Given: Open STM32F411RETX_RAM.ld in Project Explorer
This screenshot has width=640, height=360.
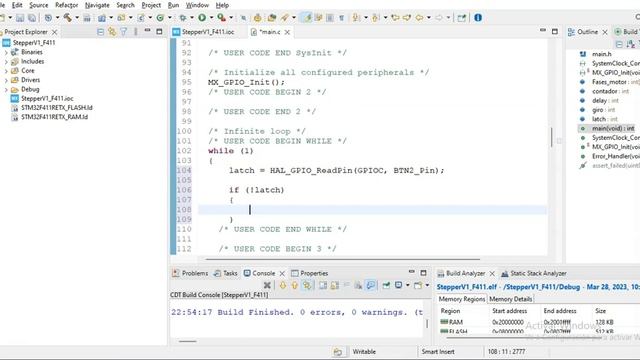Looking at the screenshot, I should (54, 117).
